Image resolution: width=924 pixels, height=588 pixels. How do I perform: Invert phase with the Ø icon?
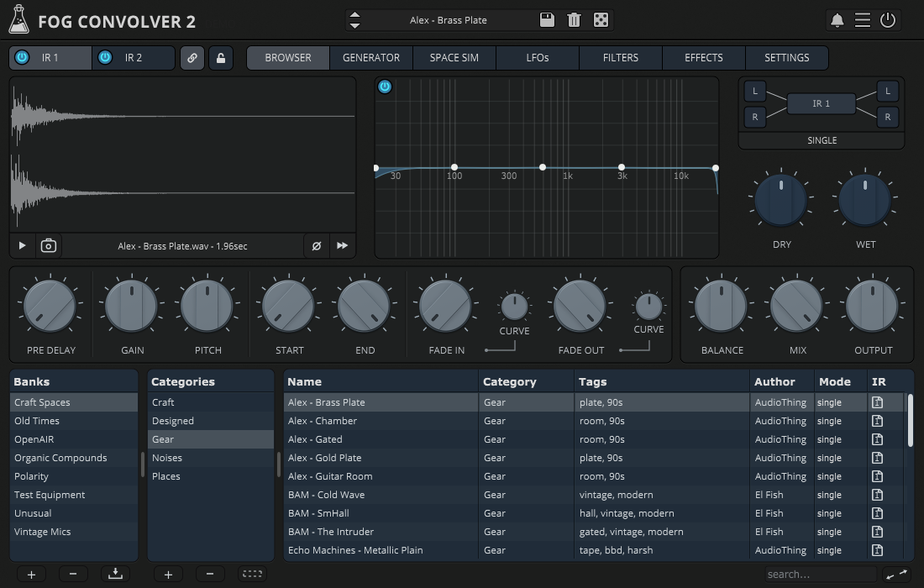[317, 245]
